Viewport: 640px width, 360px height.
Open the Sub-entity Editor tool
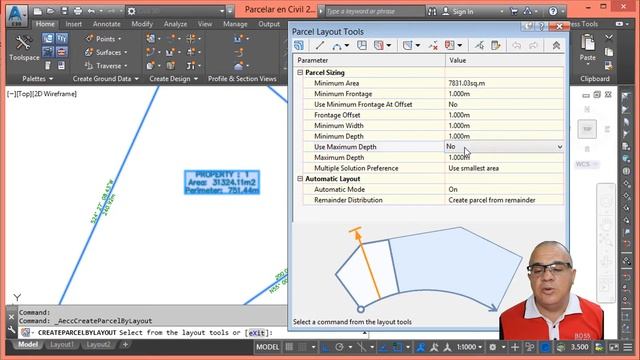(x=496, y=45)
